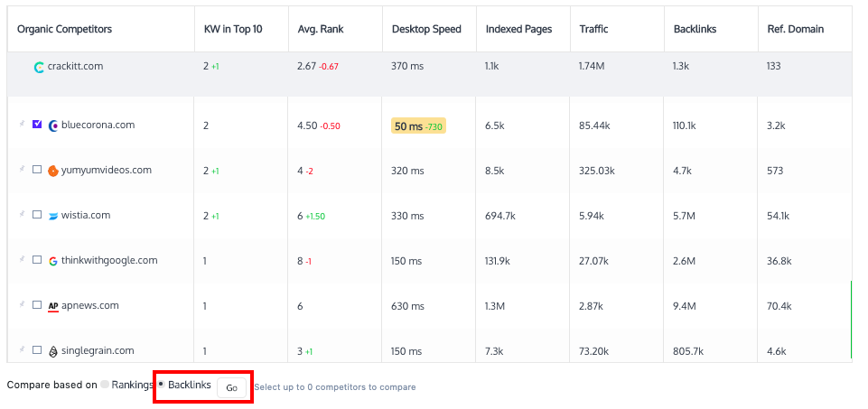Click the 573 ref. domain value
Image resolution: width=868 pixels, height=409 pixels.
[775, 171]
